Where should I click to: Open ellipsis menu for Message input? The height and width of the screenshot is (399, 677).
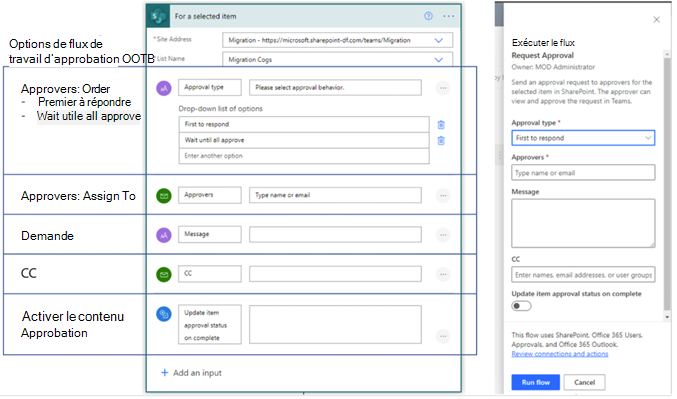tap(443, 235)
